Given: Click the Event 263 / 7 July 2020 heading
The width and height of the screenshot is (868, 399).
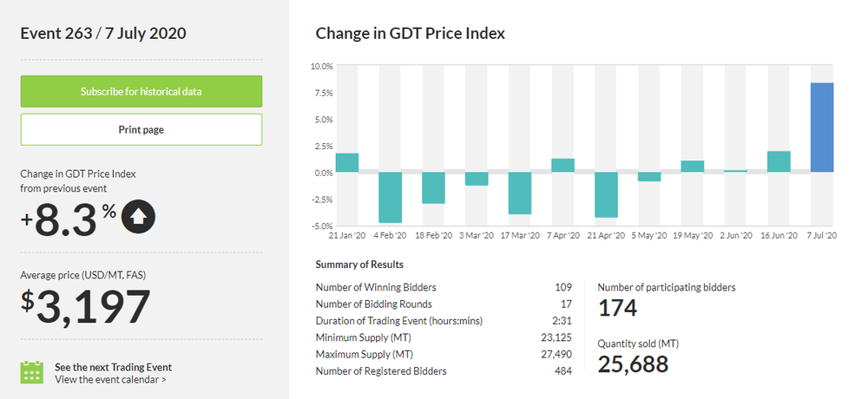Looking at the screenshot, I should (103, 34).
